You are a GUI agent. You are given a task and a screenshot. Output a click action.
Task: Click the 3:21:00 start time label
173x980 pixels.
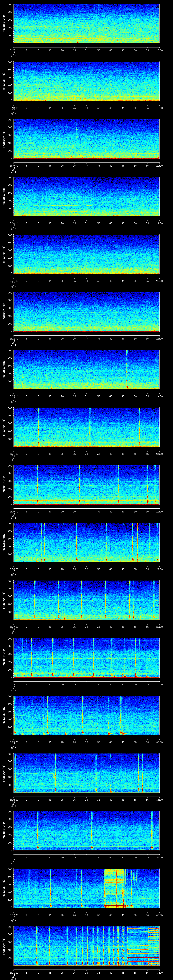[14, 281]
